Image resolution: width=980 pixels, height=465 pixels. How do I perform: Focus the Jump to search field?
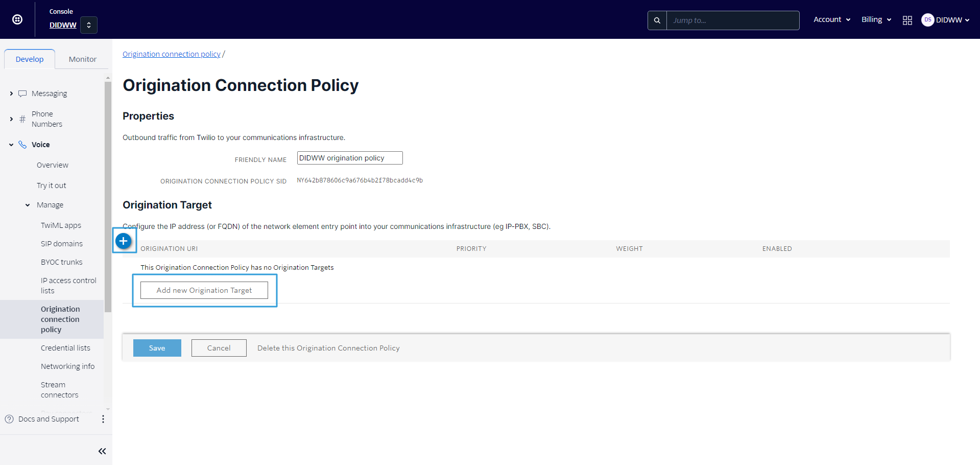coord(733,20)
